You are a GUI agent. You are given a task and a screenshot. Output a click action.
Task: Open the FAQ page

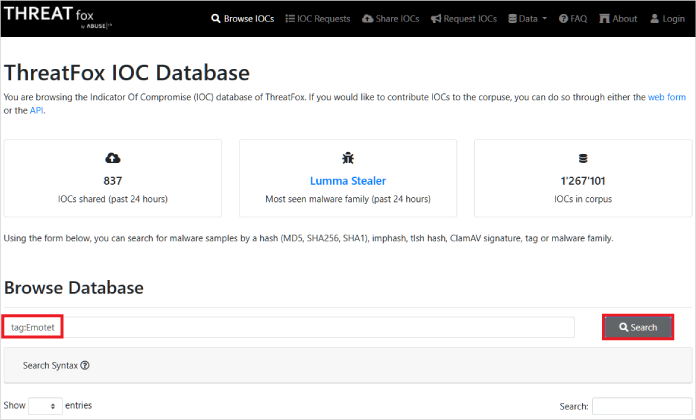point(573,19)
